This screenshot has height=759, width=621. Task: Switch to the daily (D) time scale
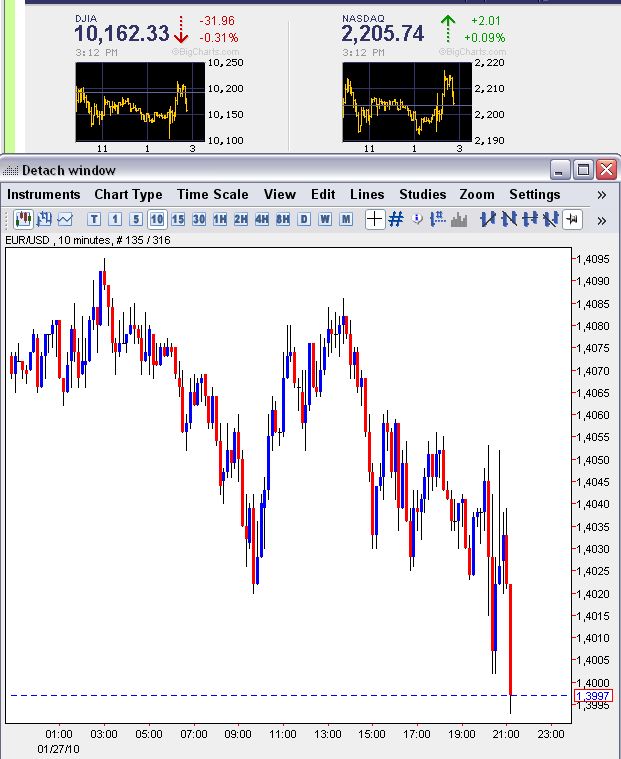[304, 220]
